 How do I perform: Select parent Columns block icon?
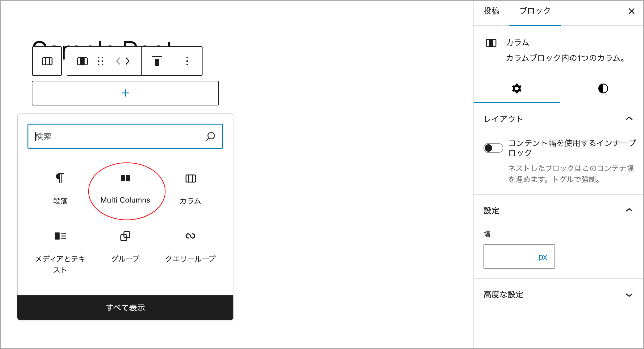point(47,61)
